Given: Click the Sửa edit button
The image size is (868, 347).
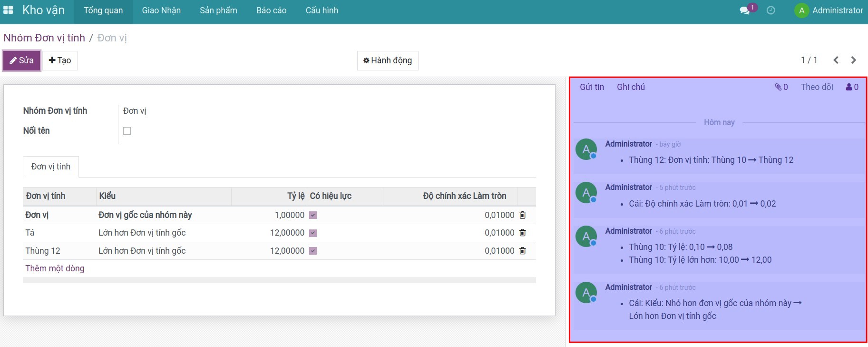Looking at the screenshot, I should click(22, 60).
